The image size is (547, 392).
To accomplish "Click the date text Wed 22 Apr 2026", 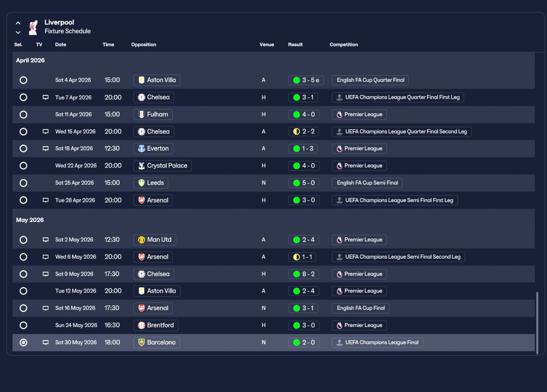I will point(76,166).
